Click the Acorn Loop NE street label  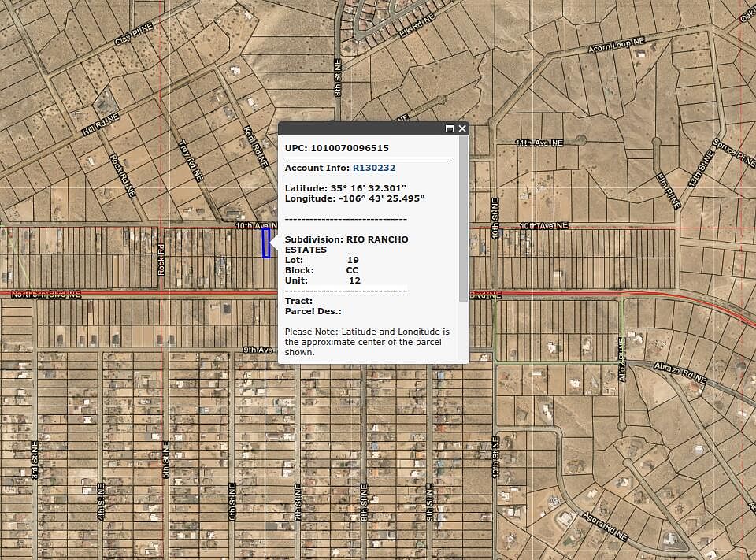click(617, 47)
